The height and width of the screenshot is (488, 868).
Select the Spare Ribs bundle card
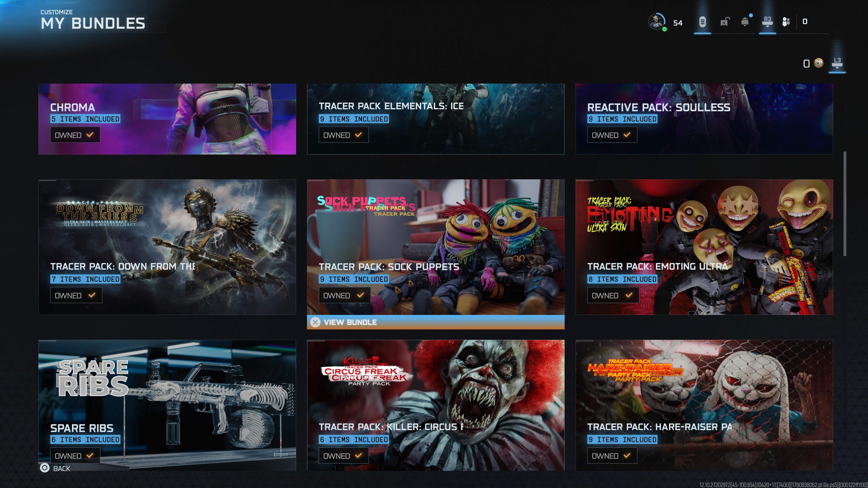(x=167, y=405)
